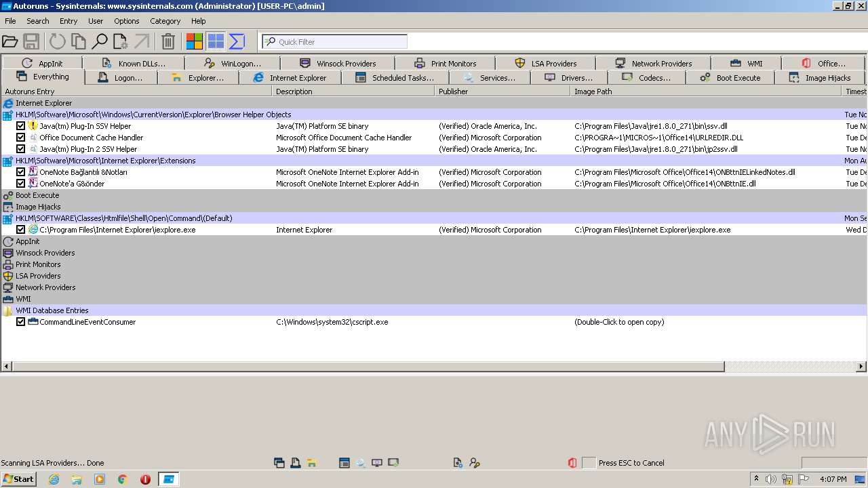This screenshot has width=868, height=488.
Task: Click the horizontal scrollbar right arrow
Action: click(x=861, y=367)
